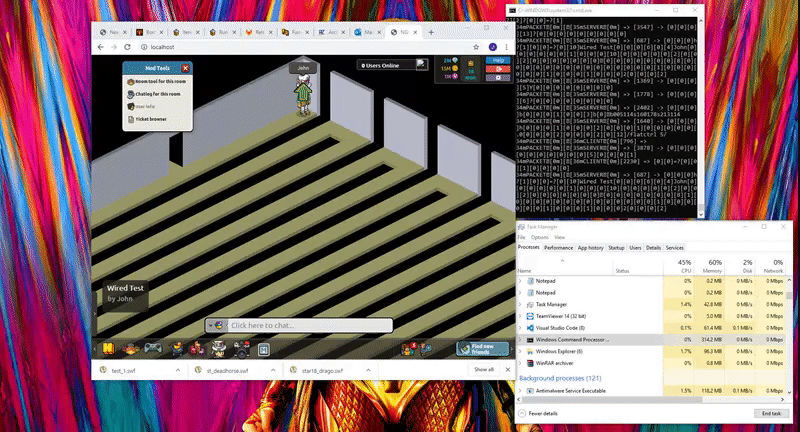Open the rooms navigator icon in the toolbar
Screen dimensions: 800x432
[x=131, y=348]
